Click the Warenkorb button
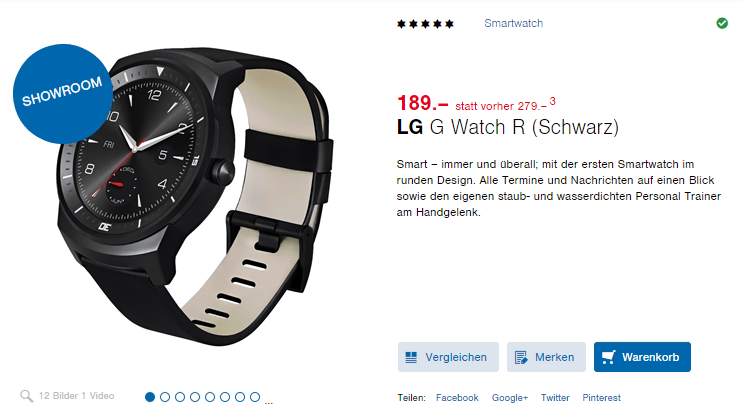Viewport: 742px width, 420px height. pyautogui.click(x=642, y=357)
